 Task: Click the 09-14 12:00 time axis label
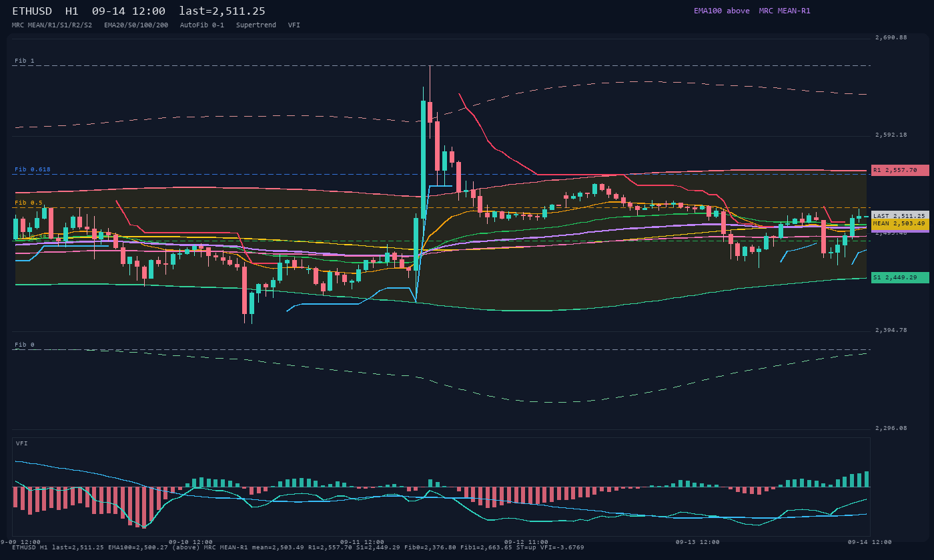pos(869,542)
